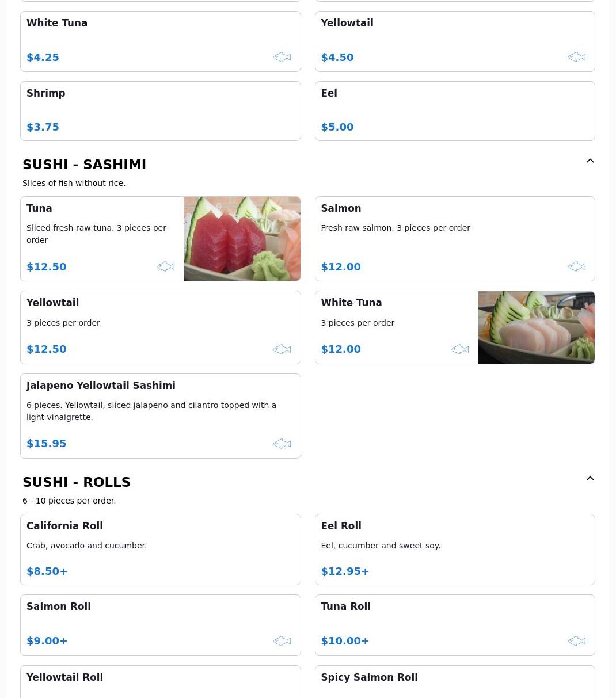Choose the Shrimp item for $3.75
The width and height of the screenshot is (616, 698).
point(160,111)
